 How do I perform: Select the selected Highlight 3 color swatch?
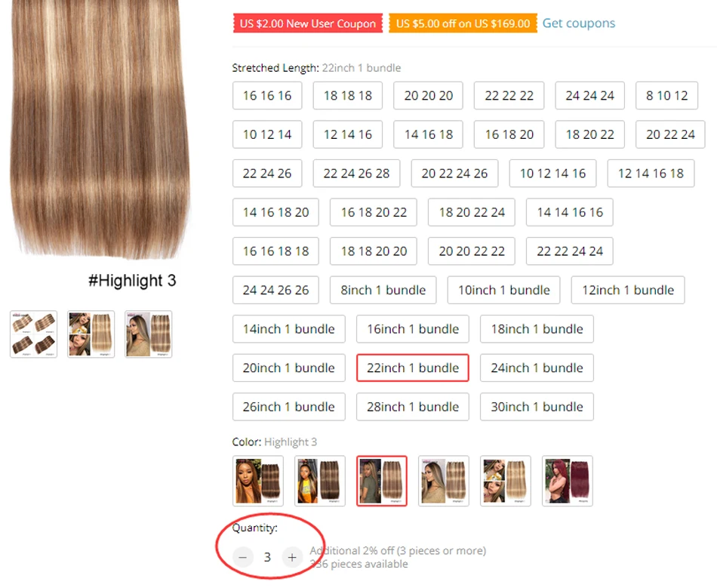[x=382, y=481]
